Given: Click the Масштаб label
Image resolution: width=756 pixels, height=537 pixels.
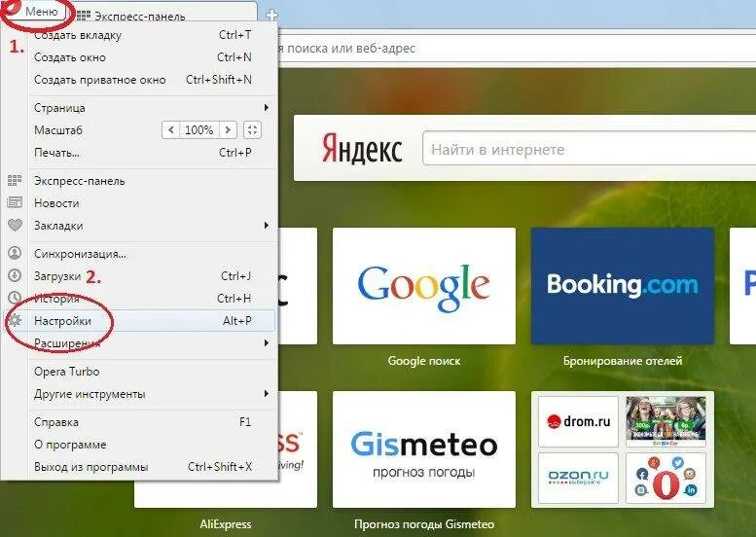Looking at the screenshot, I should (x=58, y=130).
